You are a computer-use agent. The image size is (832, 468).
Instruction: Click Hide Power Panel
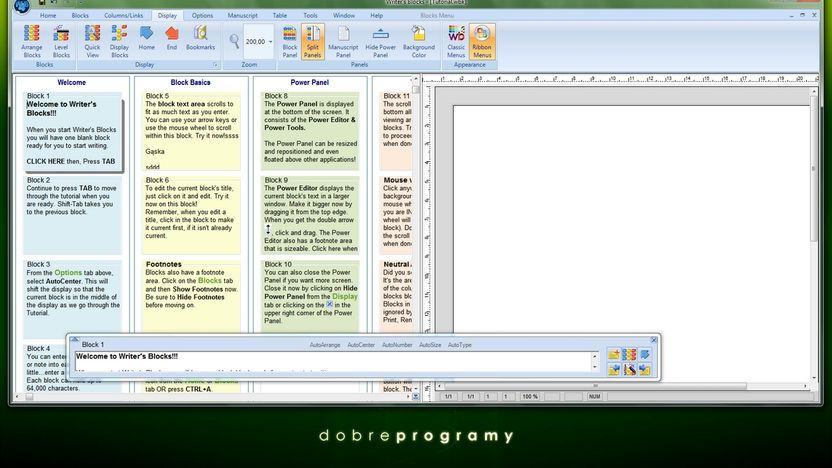click(x=380, y=41)
